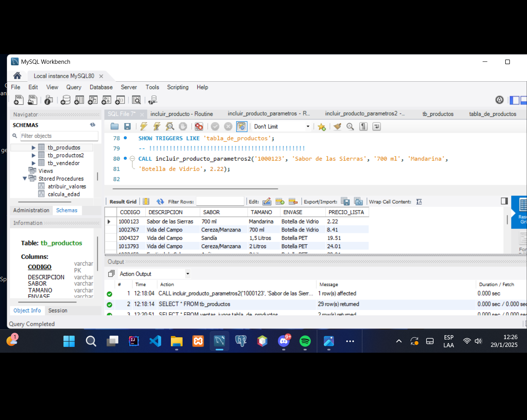Save the script to file

[x=127, y=126]
